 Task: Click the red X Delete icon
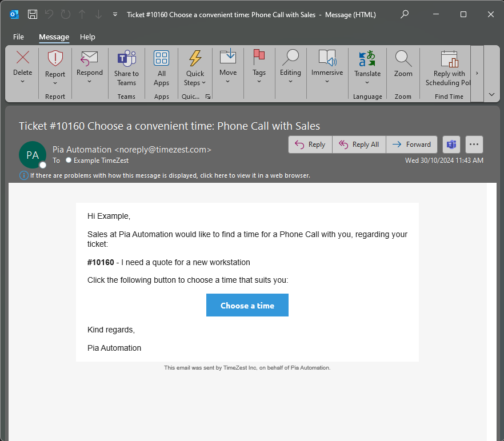point(22,58)
